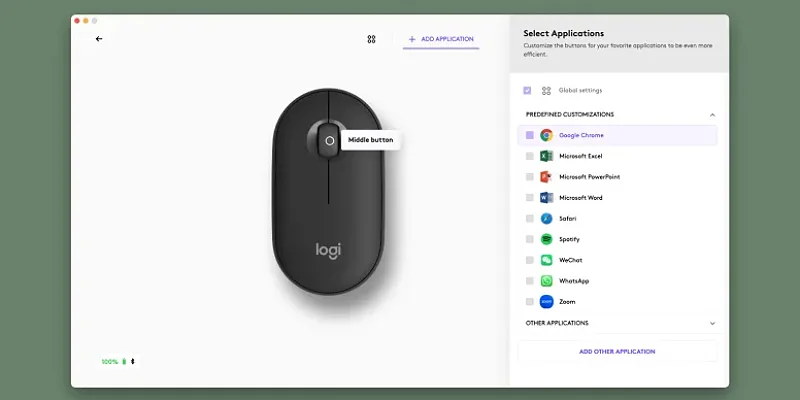Click the ADD APPLICATION tab
The image size is (800, 400).
[x=441, y=39]
